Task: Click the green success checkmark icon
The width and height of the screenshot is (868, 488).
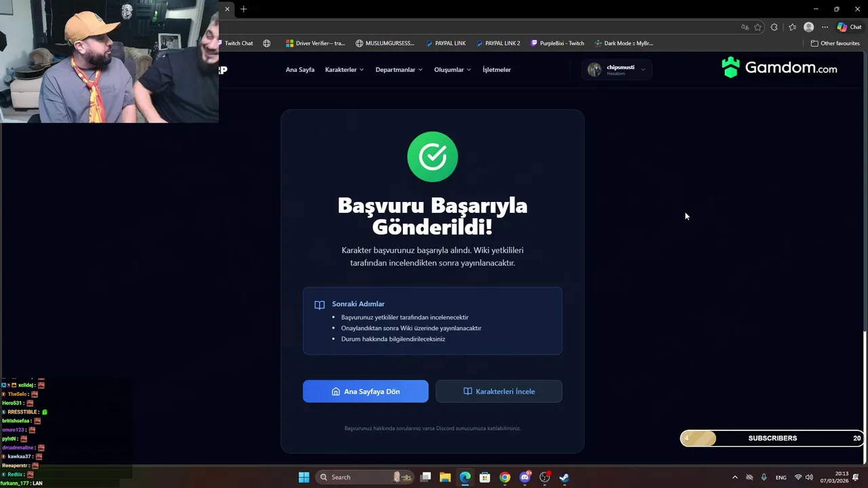Action: tap(433, 157)
